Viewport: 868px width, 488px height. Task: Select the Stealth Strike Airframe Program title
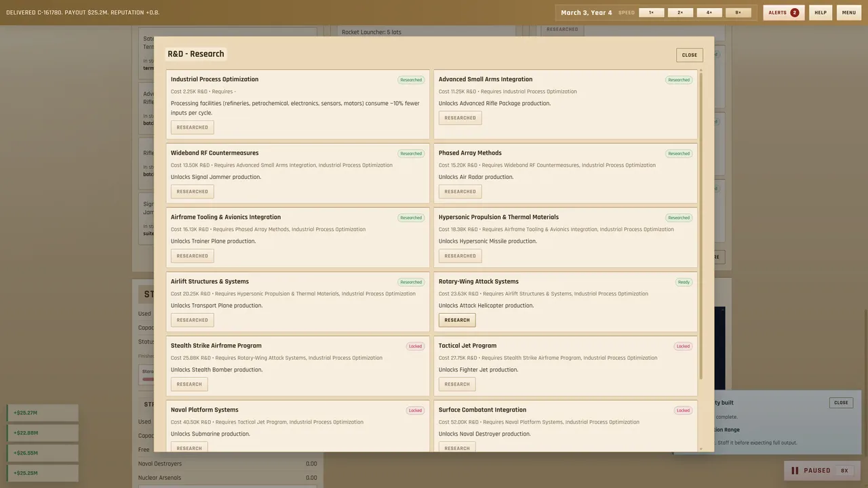[x=216, y=346]
